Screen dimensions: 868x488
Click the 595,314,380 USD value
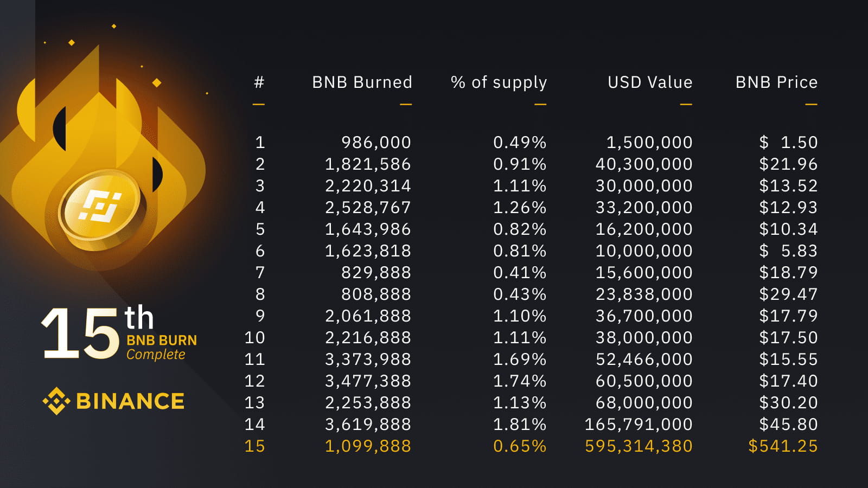click(x=639, y=446)
